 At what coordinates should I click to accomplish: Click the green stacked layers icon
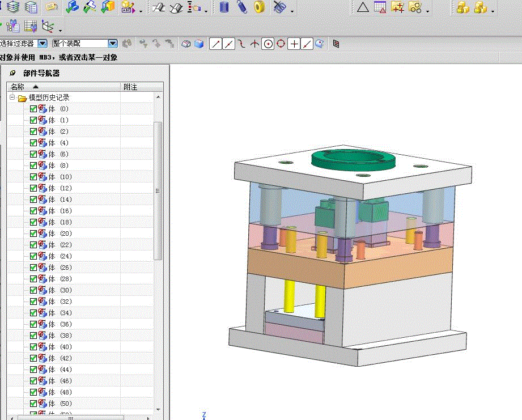pyautogui.click(x=12, y=7)
